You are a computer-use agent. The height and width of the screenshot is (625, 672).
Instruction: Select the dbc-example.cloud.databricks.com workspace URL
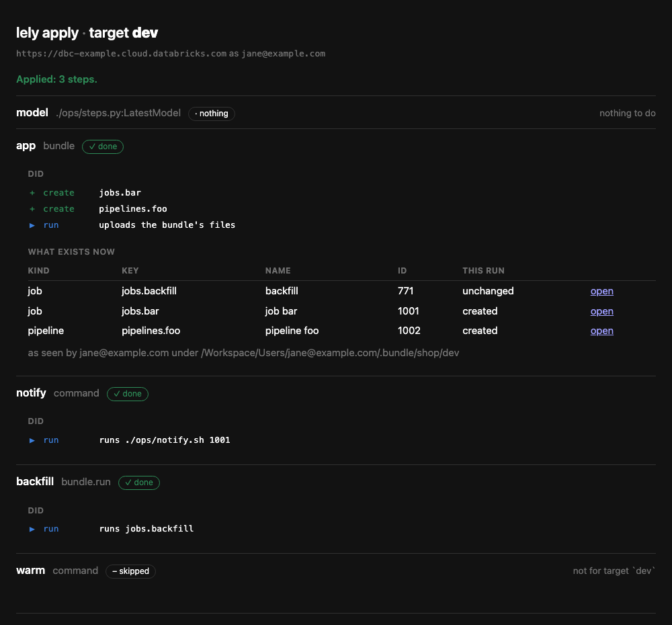click(x=121, y=54)
